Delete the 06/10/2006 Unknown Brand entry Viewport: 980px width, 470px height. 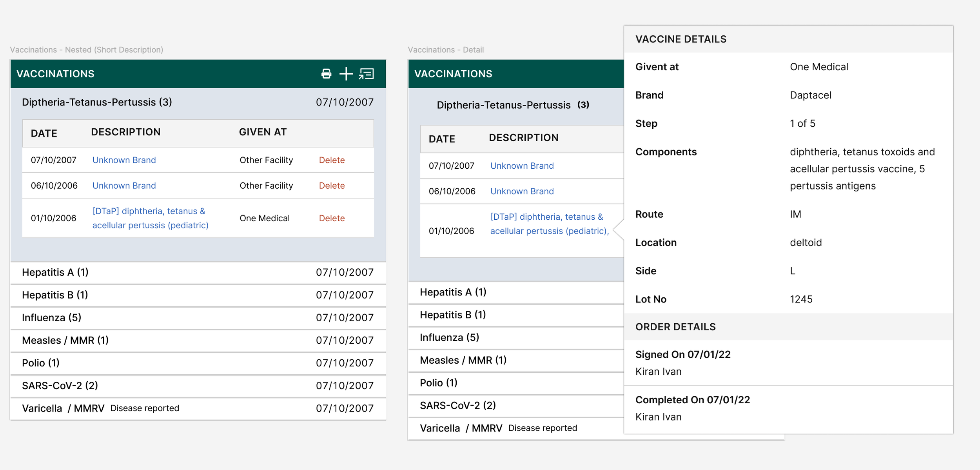click(332, 186)
